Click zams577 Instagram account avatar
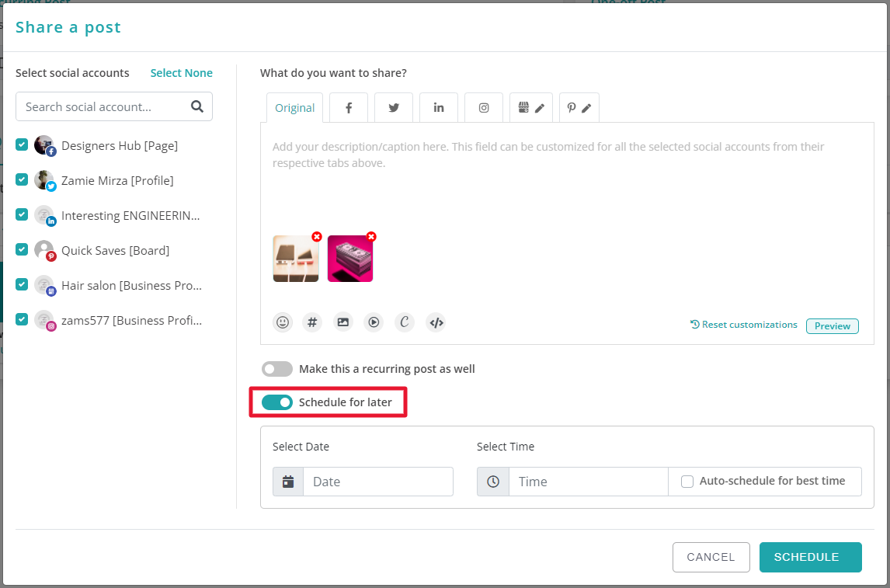 pos(44,320)
